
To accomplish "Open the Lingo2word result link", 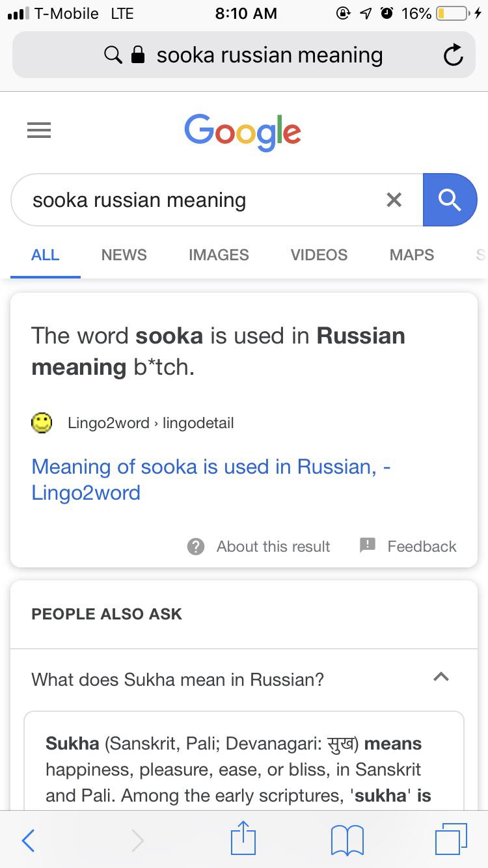I will pos(210,480).
